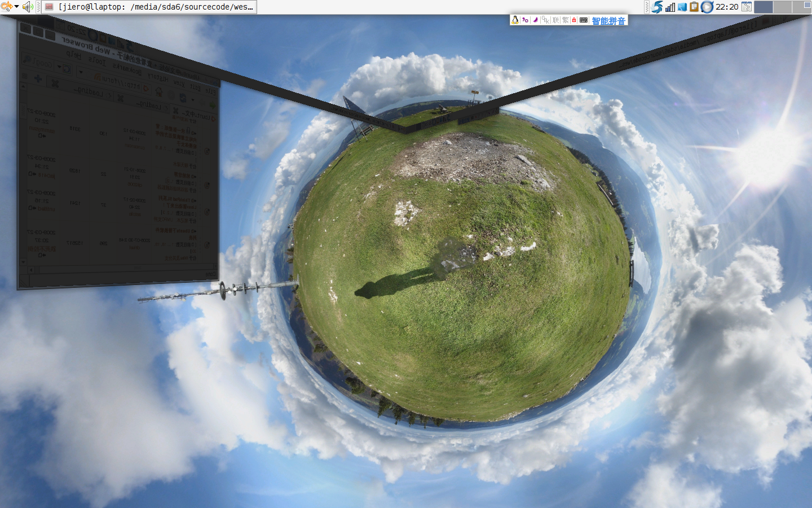This screenshot has width=812, height=508.
Task: Open the 22:20 clock
Action: pyautogui.click(x=727, y=7)
